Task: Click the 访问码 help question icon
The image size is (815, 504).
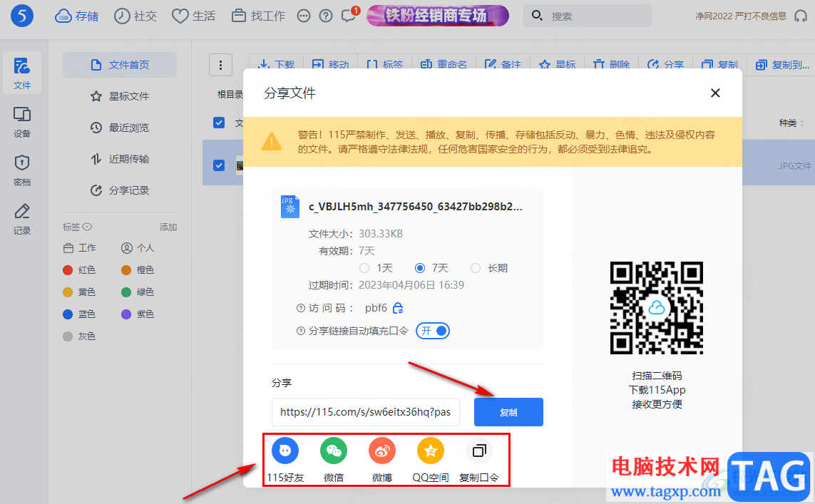Action: click(x=300, y=308)
